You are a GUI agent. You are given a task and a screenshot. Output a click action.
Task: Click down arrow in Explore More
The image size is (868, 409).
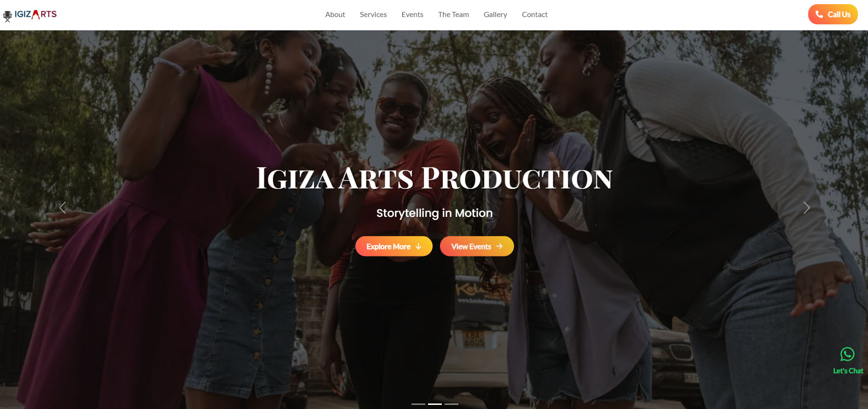(x=418, y=246)
